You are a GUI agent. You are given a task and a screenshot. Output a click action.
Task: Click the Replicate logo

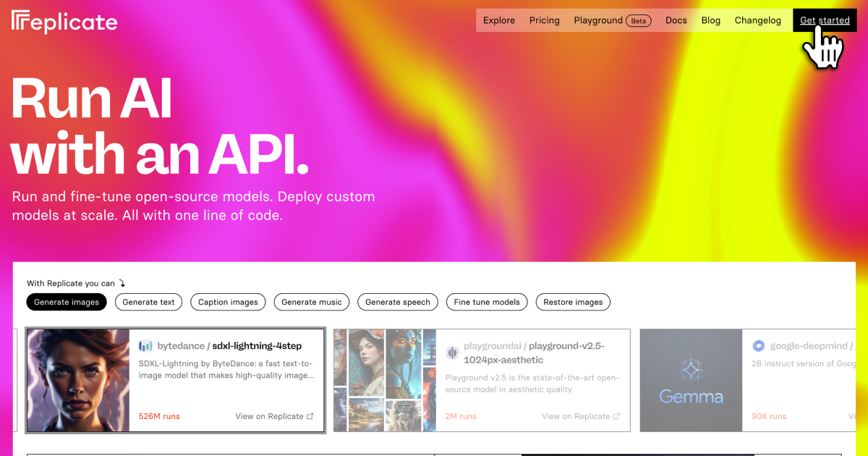pyautogui.click(x=64, y=22)
